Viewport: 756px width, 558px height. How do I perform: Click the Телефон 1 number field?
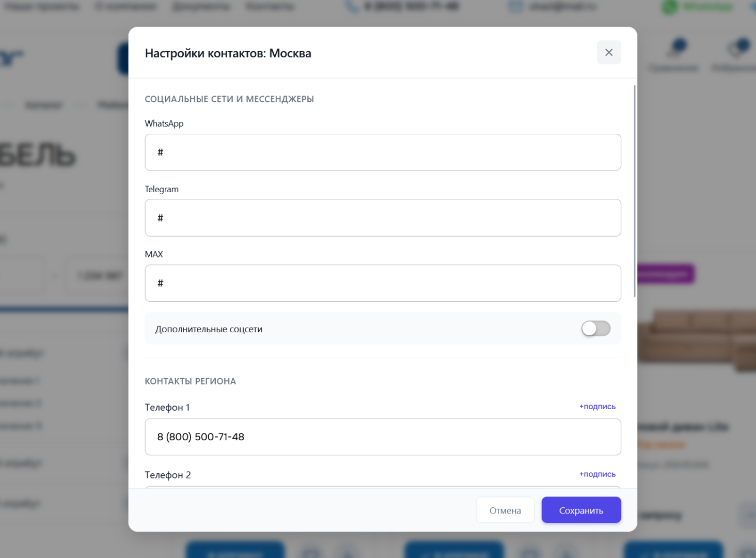point(383,437)
